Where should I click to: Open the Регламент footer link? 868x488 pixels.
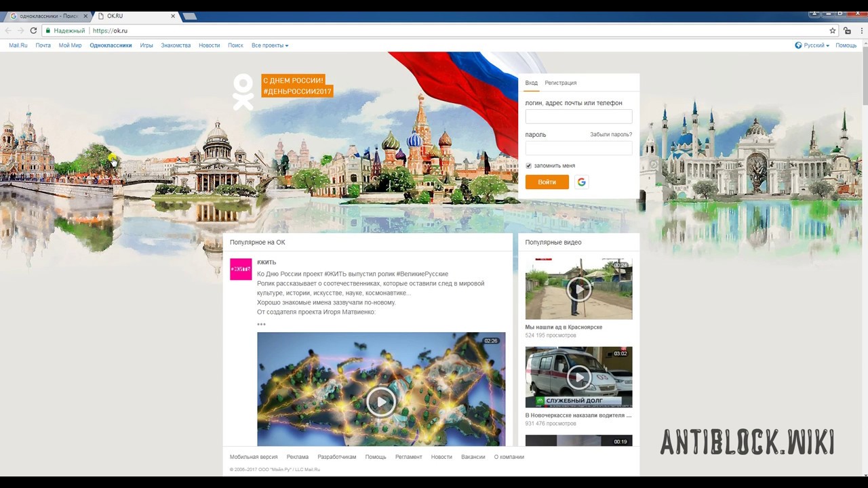(x=409, y=457)
